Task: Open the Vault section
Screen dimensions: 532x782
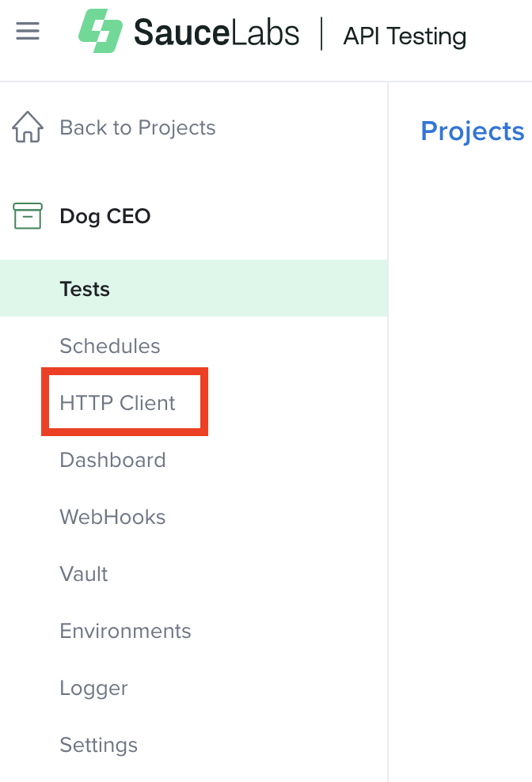Action: [83, 574]
